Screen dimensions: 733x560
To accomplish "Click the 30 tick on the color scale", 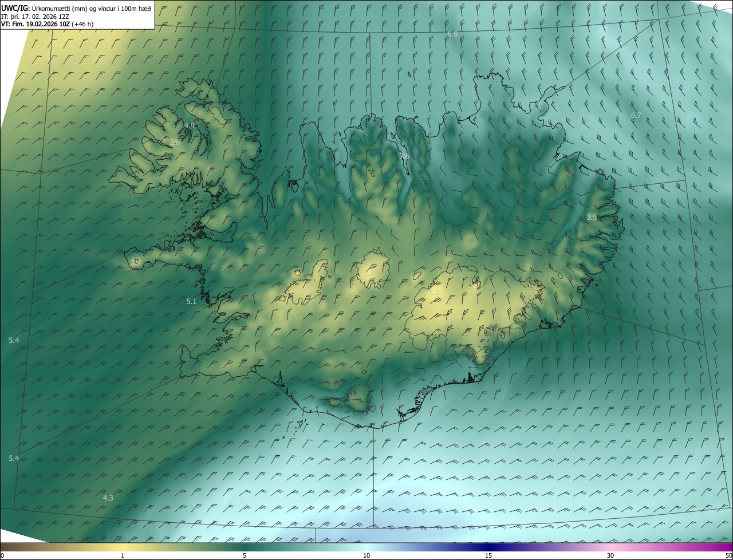I will pos(610,556).
